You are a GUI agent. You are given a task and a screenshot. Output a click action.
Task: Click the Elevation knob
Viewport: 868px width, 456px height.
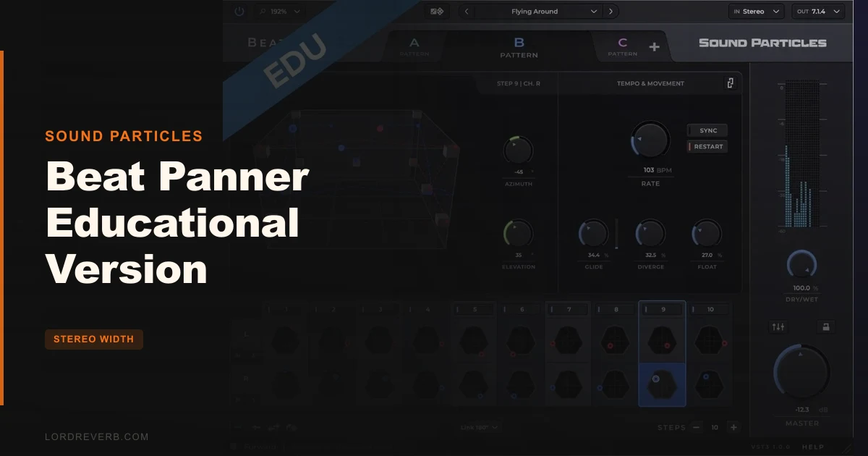tap(518, 234)
